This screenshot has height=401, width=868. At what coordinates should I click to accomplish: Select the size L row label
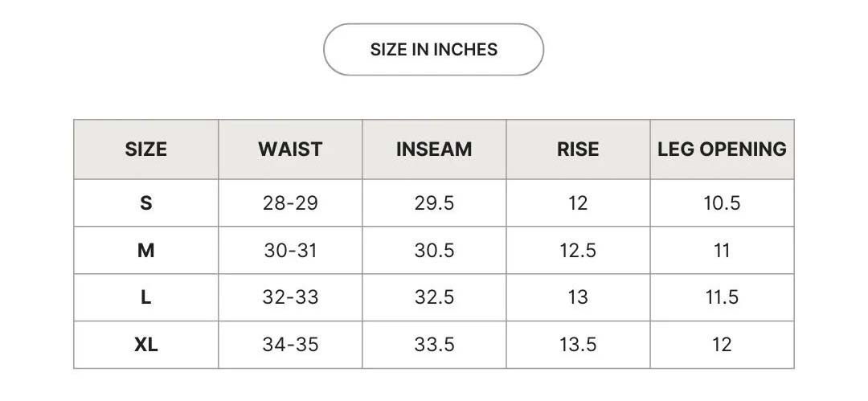coord(145,297)
